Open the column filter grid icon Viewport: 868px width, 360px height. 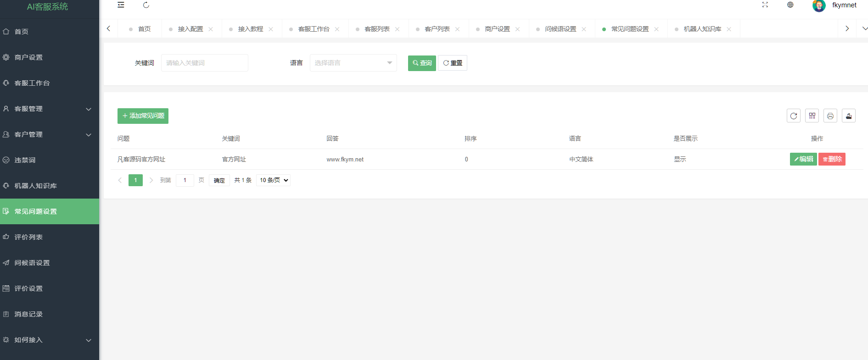(x=812, y=116)
